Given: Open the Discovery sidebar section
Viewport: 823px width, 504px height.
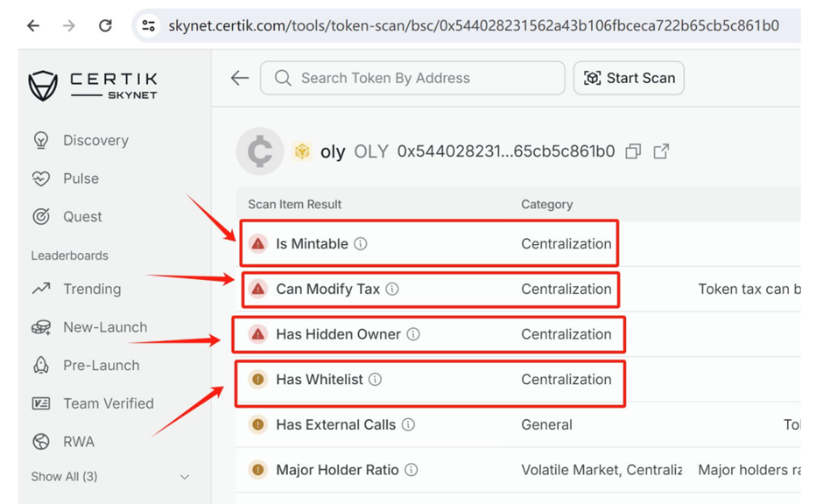Looking at the screenshot, I should (x=95, y=140).
